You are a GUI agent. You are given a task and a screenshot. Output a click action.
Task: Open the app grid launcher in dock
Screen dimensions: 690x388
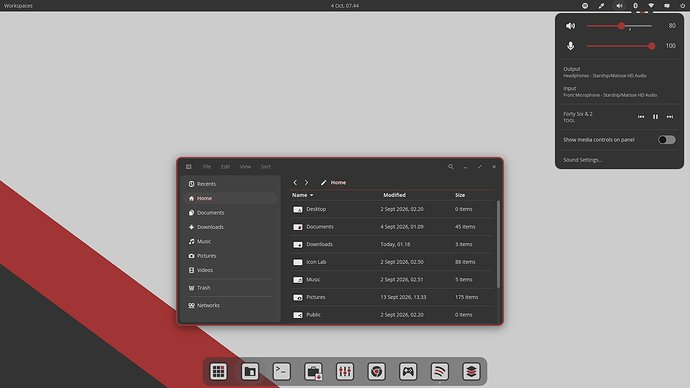coord(218,371)
